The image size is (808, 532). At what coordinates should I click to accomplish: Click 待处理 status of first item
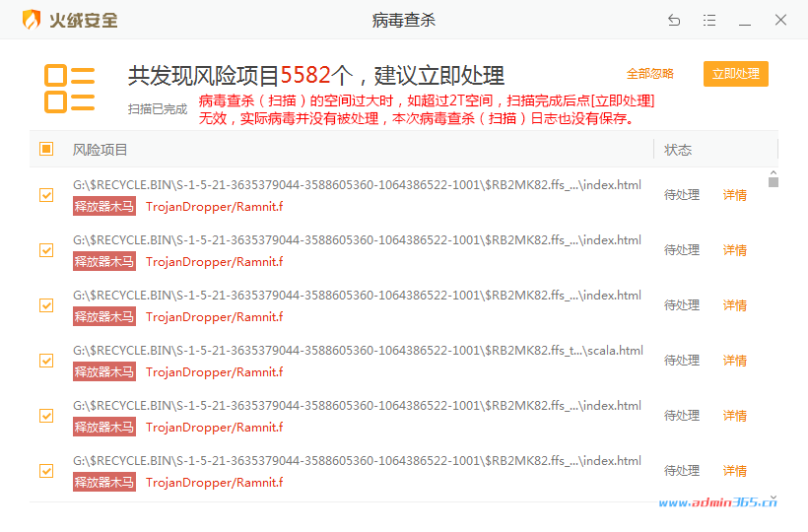pos(682,195)
